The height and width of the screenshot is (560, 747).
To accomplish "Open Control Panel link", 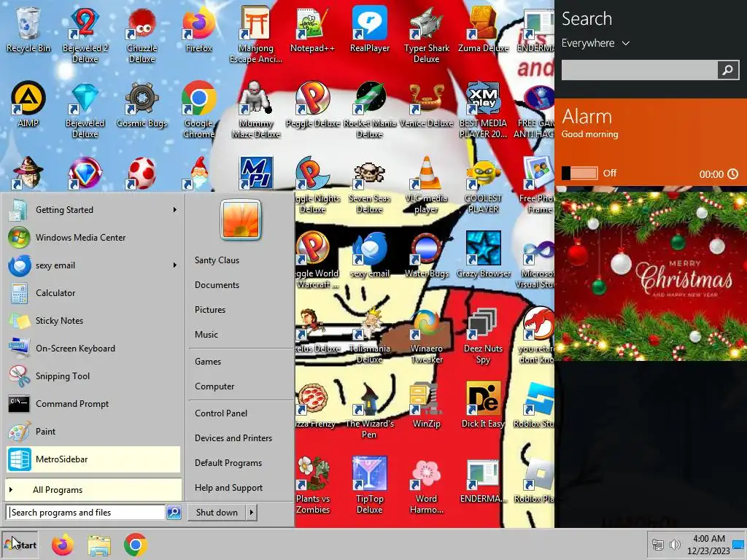I will click(221, 413).
